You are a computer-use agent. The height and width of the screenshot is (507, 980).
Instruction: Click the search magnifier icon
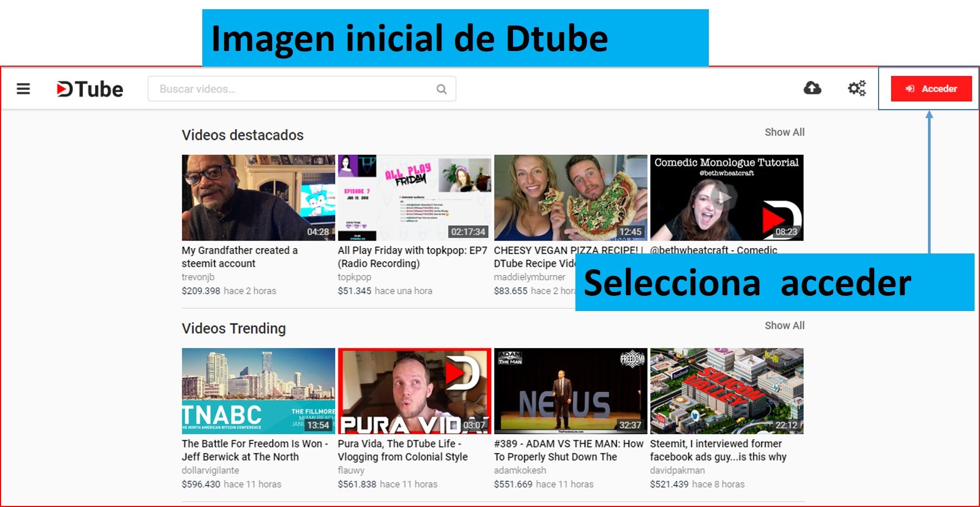coord(441,89)
